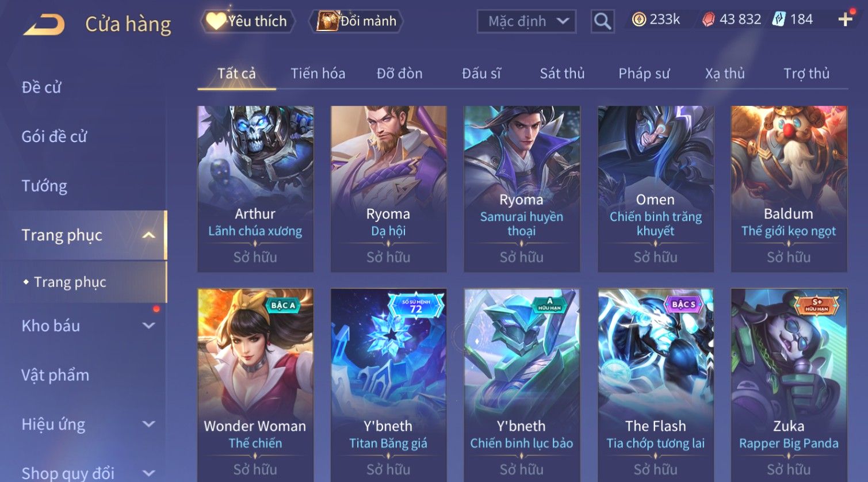
Task: Switch to the Pháp sư tab
Action: [x=644, y=74]
